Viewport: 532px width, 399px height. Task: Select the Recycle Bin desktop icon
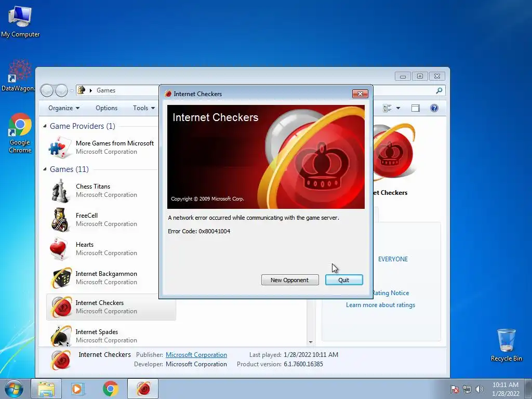point(506,345)
